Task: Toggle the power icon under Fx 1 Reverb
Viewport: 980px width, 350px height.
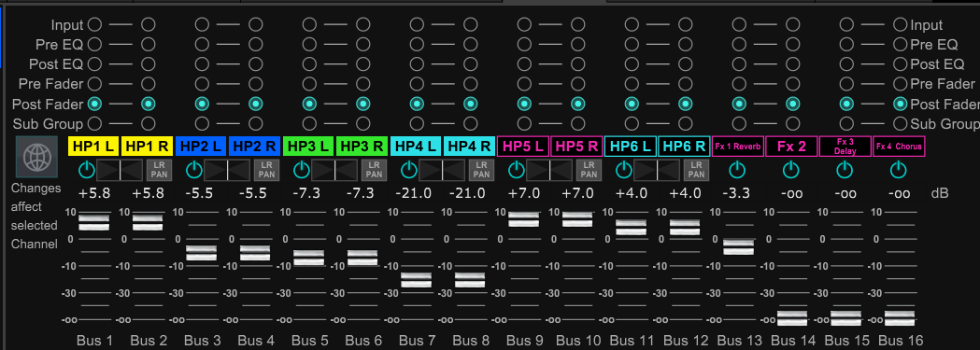Action: [737, 169]
